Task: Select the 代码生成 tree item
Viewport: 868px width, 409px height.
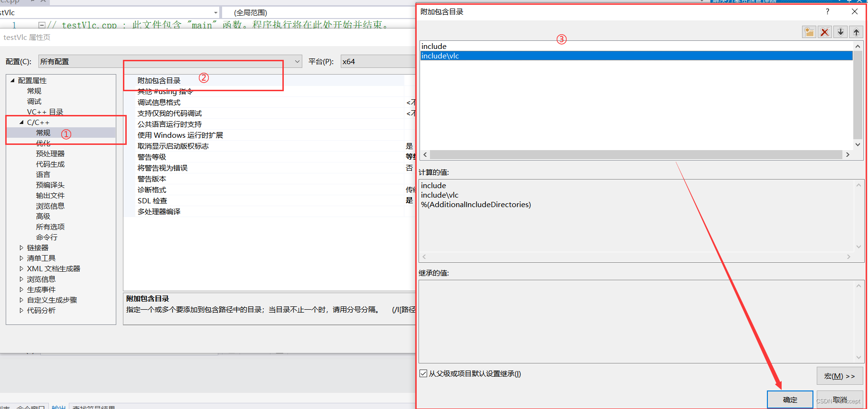Action: point(50,164)
